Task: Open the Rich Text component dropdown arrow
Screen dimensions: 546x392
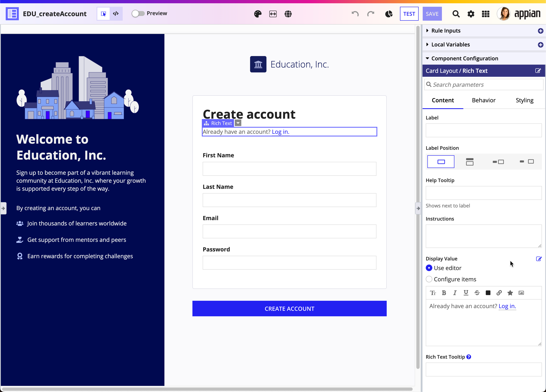Action: (x=238, y=123)
